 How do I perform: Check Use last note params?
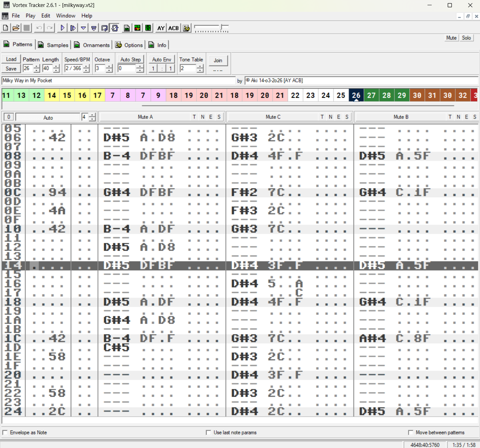[x=209, y=432]
